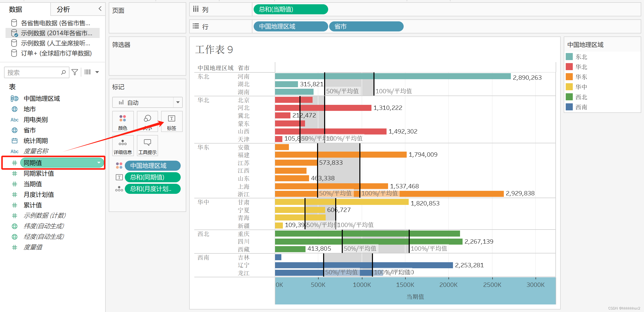Click the 西南 blue legend swatch
Viewport: 644px width, 312px height.
pos(569,107)
